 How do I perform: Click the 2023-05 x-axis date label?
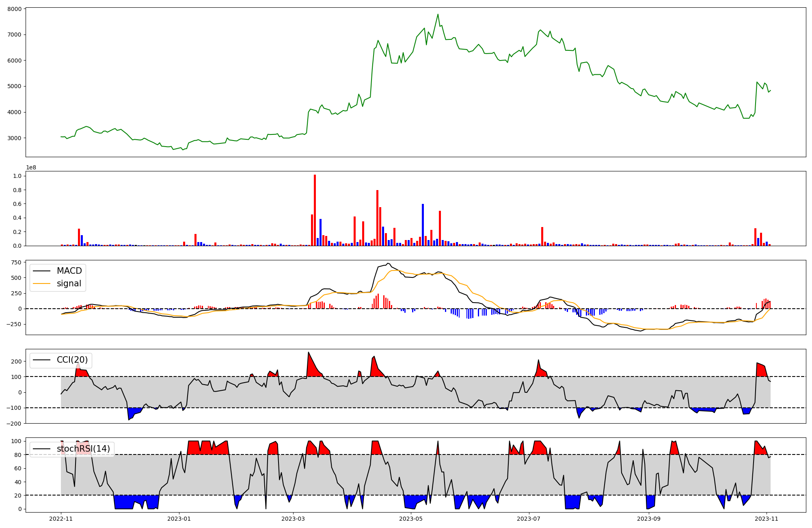[411, 519]
